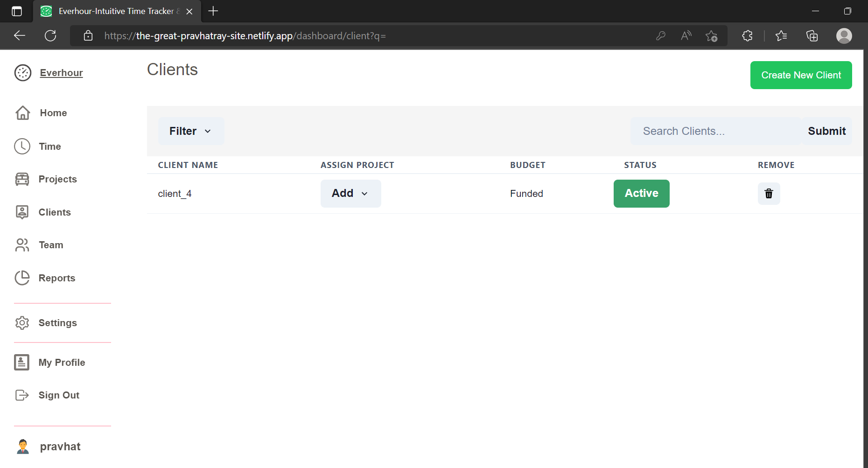Screen dimensions: 868x468
Task: Click the Everhour brand link
Action: click(x=61, y=73)
